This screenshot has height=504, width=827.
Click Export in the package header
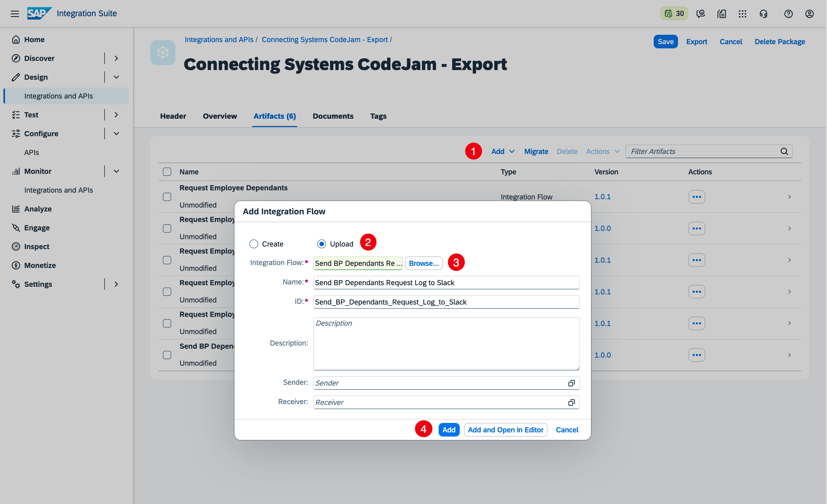coord(696,41)
